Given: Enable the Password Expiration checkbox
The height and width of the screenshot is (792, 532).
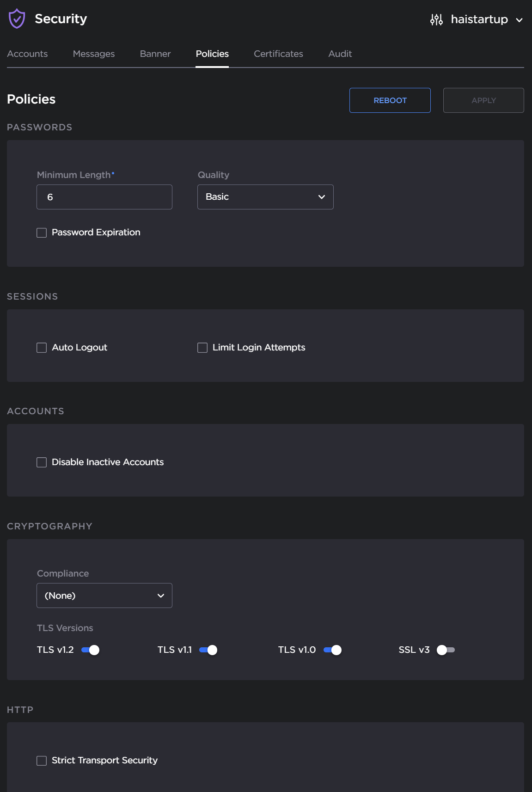Looking at the screenshot, I should (x=42, y=233).
